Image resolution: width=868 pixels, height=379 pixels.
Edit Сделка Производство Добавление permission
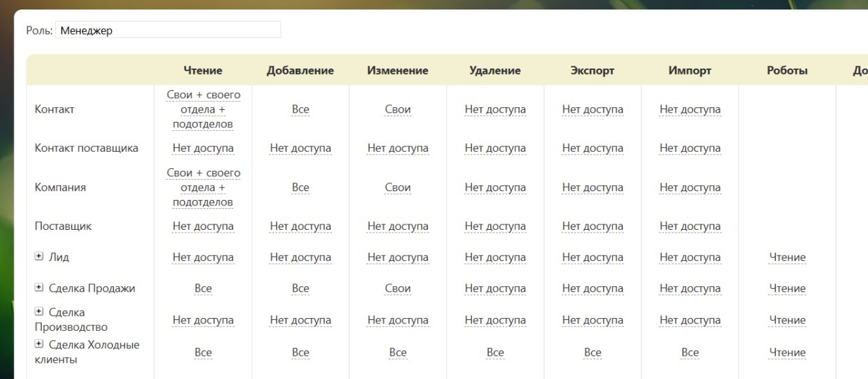(x=300, y=320)
